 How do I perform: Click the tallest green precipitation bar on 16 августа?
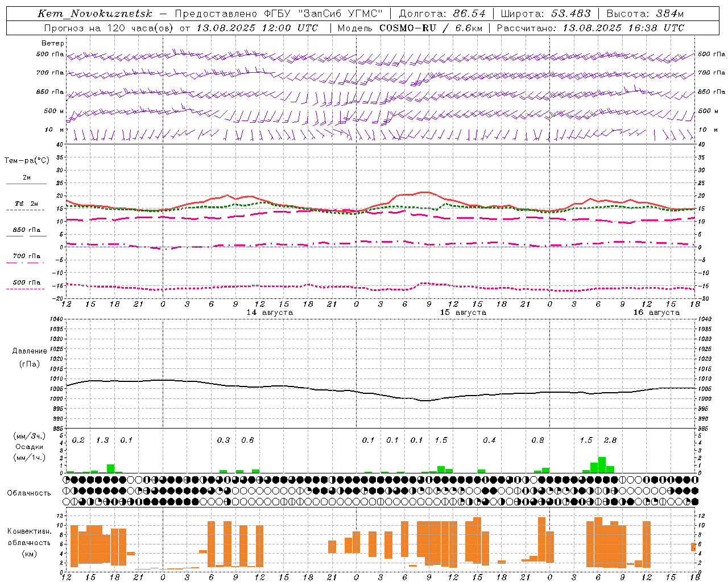click(x=602, y=465)
